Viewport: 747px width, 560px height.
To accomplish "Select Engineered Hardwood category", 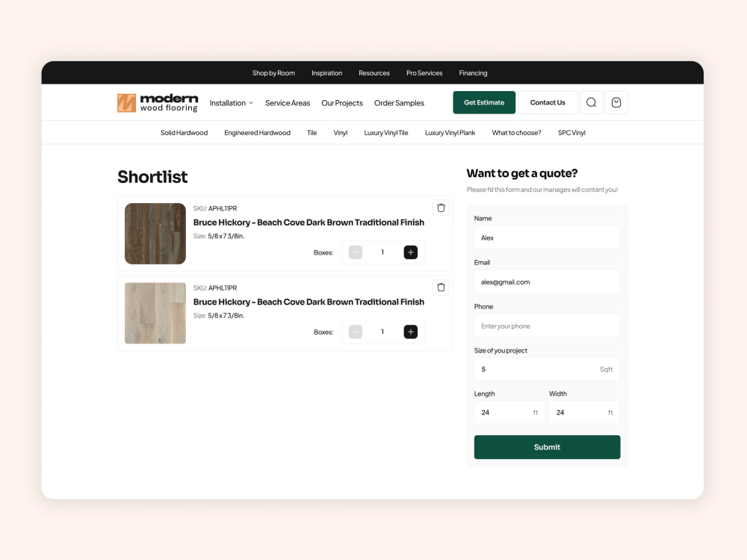I will (x=257, y=133).
